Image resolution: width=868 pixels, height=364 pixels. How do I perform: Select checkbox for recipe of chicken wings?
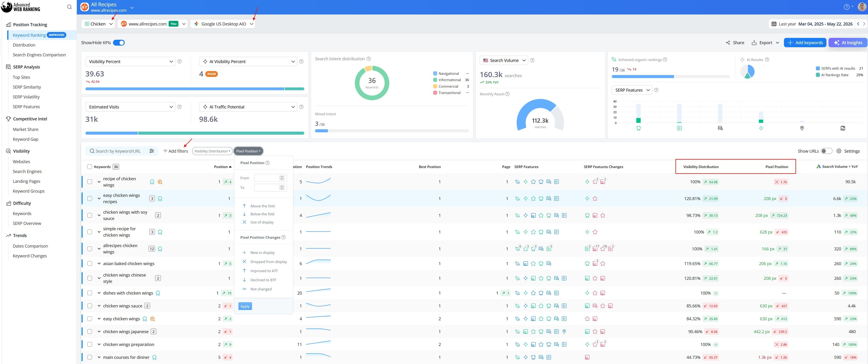(90, 182)
